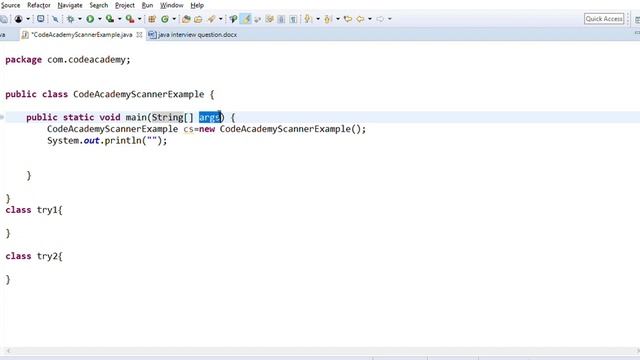Click the 'try1' class name
The width and height of the screenshot is (640, 360).
pos(47,210)
